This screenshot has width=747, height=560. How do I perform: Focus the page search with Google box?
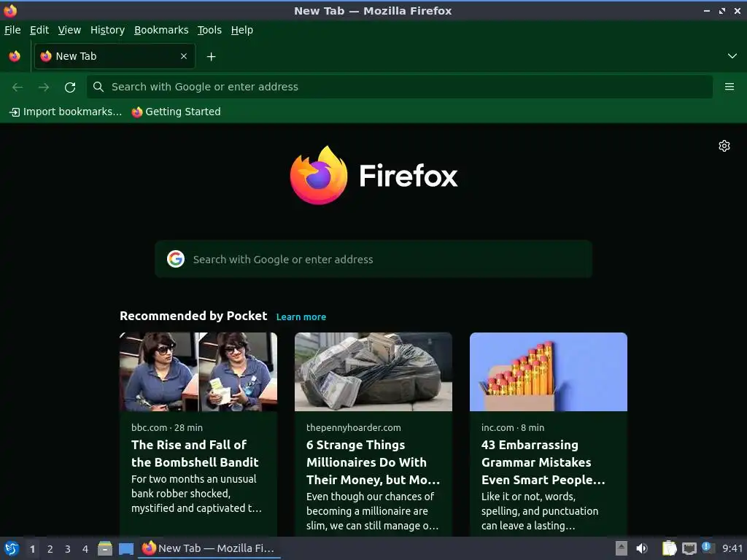tap(373, 259)
